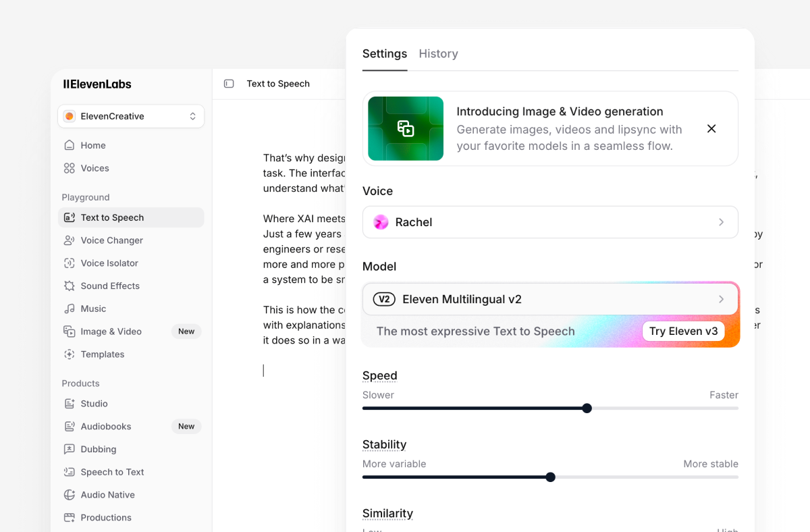Toggle the sidebar panel icon

click(229, 84)
